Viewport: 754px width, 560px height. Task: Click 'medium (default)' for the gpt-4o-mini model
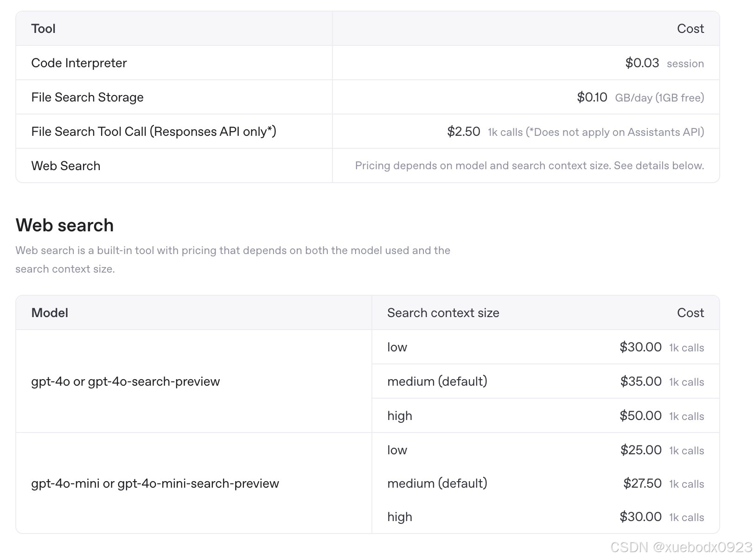(437, 484)
